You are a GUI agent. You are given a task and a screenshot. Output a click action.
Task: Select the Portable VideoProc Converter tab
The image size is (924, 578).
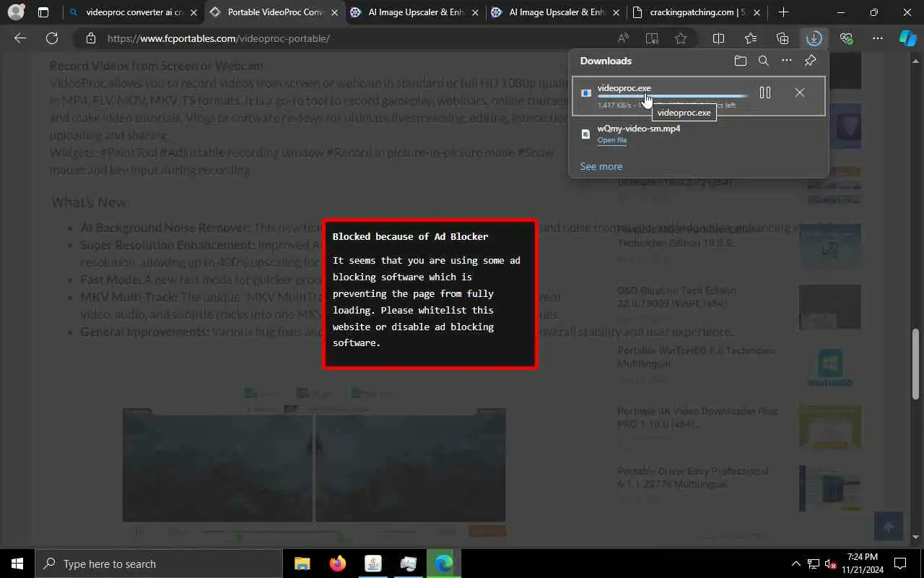pos(274,12)
